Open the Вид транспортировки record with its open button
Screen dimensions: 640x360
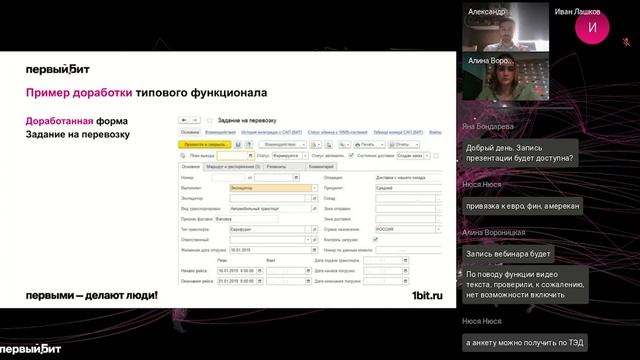(314, 209)
